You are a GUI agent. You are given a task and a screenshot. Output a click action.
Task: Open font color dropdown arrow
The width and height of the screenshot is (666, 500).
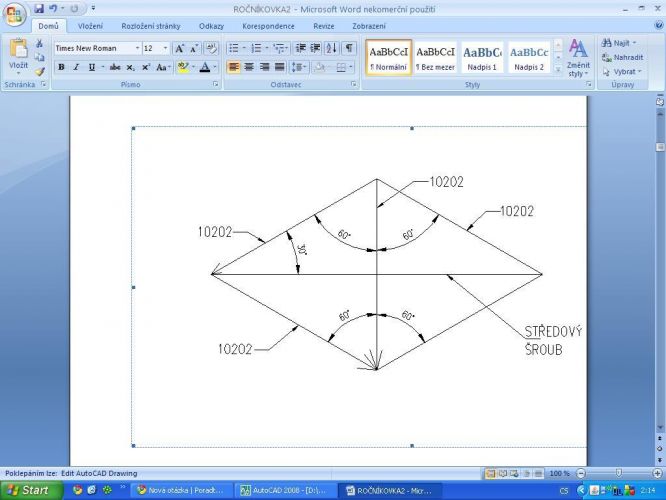coord(215,67)
